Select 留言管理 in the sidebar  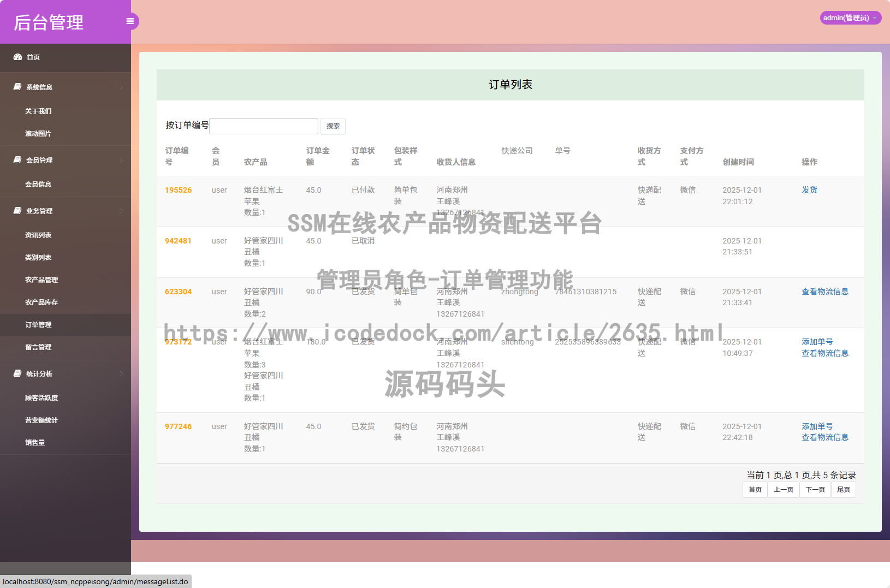point(38,347)
